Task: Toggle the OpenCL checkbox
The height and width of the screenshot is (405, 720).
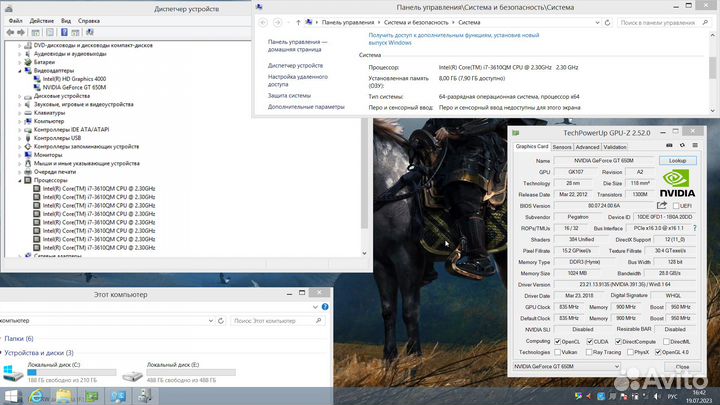Action: point(557,342)
